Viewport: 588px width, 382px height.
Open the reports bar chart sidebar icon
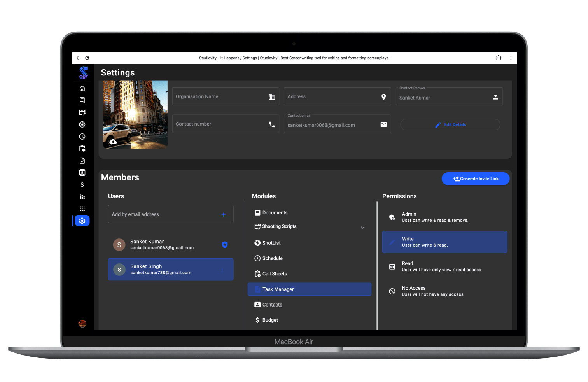point(82,197)
